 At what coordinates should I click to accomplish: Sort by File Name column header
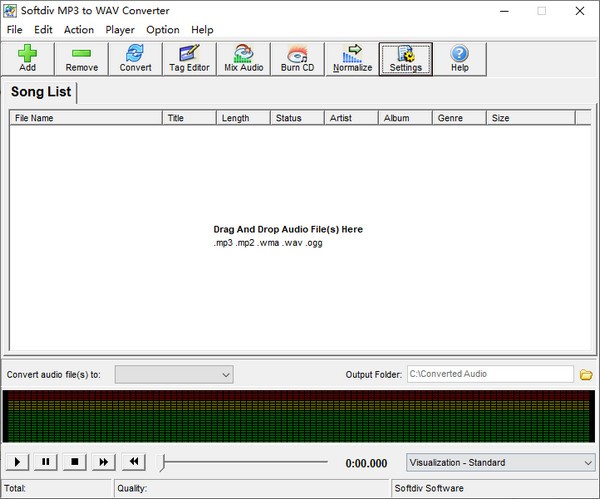pyautogui.click(x=86, y=118)
